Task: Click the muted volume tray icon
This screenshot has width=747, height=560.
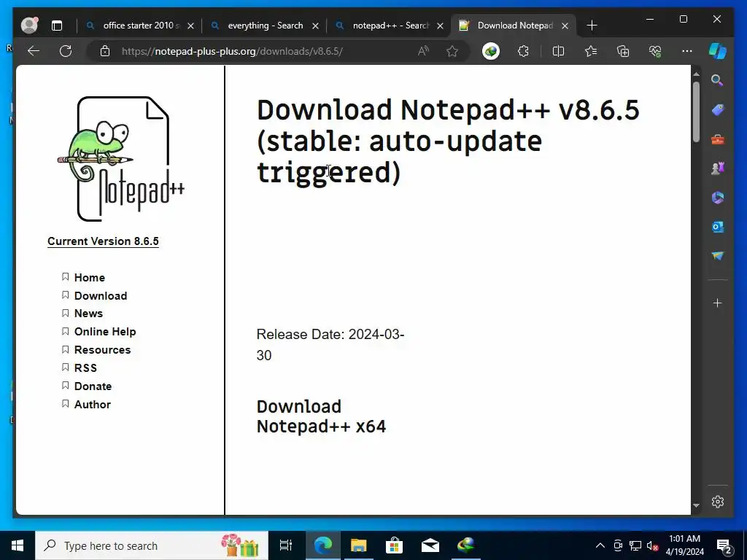Action: tap(651, 545)
